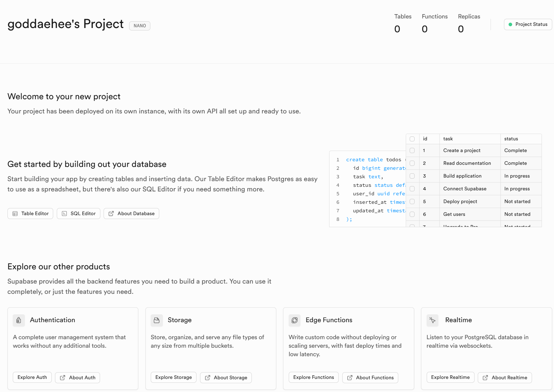Click the Tables count stat
This screenshot has width=554, height=392.
point(403,24)
